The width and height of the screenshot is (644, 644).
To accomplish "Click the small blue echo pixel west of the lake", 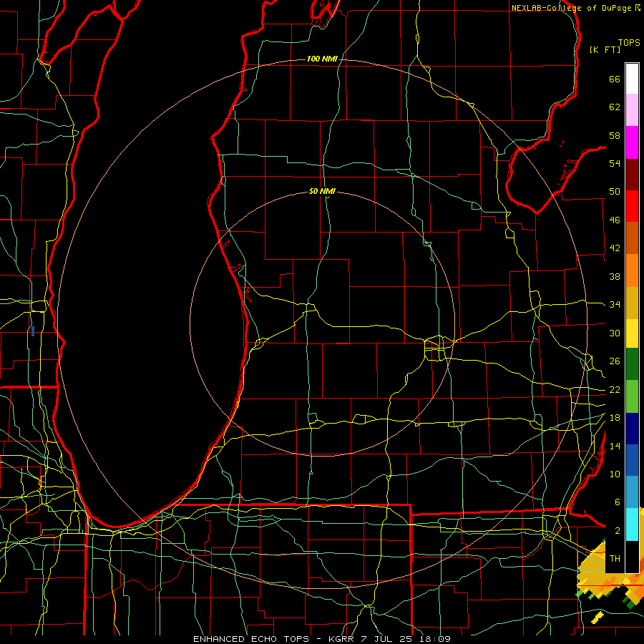I will 33,331.
